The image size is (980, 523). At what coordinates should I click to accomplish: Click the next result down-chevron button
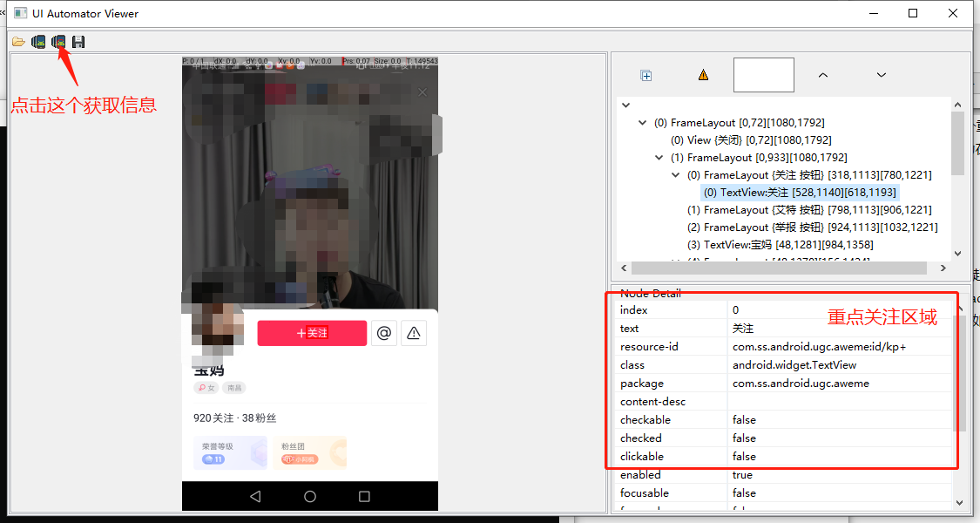(x=882, y=76)
